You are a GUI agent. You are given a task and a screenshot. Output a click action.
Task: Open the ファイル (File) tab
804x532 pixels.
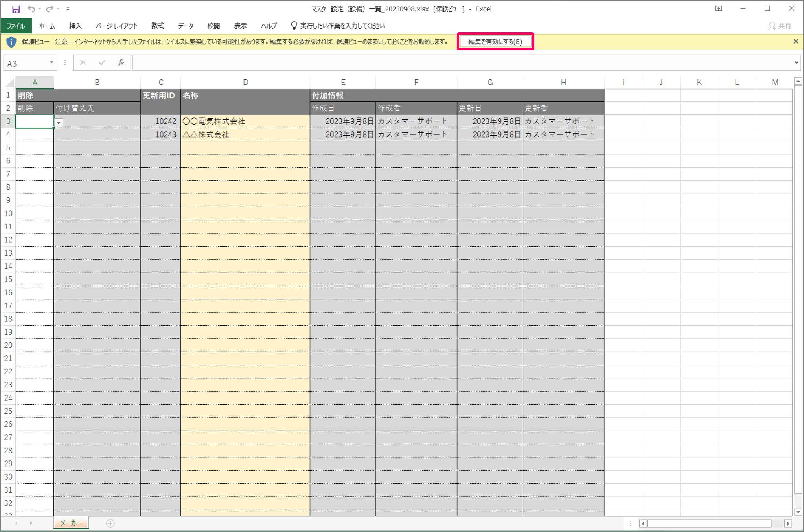click(x=16, y=26)
